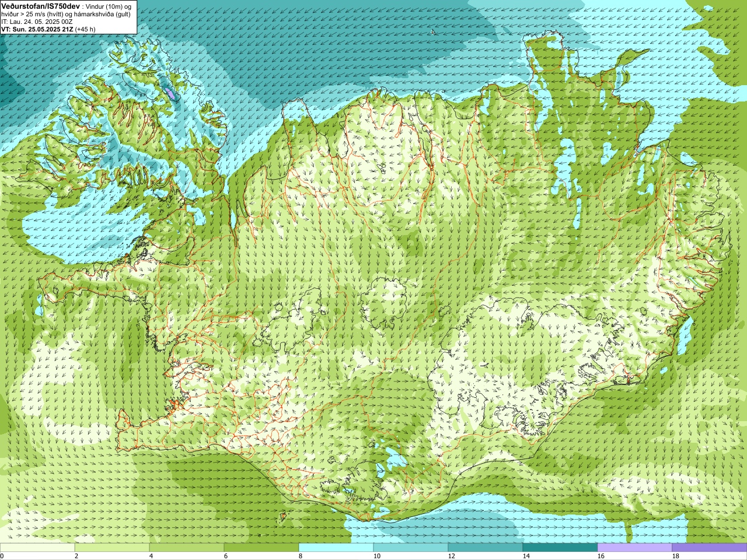Click the legend scale label '0'
Image resolution: width=747 pixels, height=560 pixels.
point(2,556)
